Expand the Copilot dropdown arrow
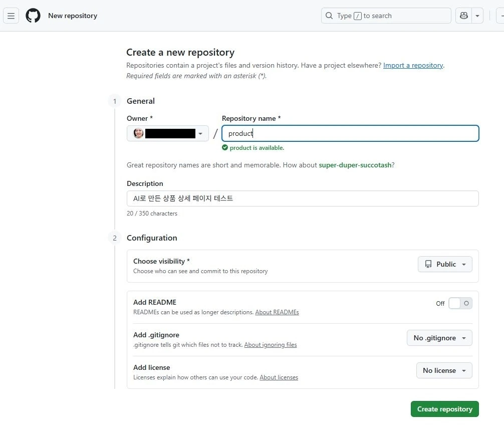This screenshot has width=504, height=430. pyautogui.click(x=477, y=16)
